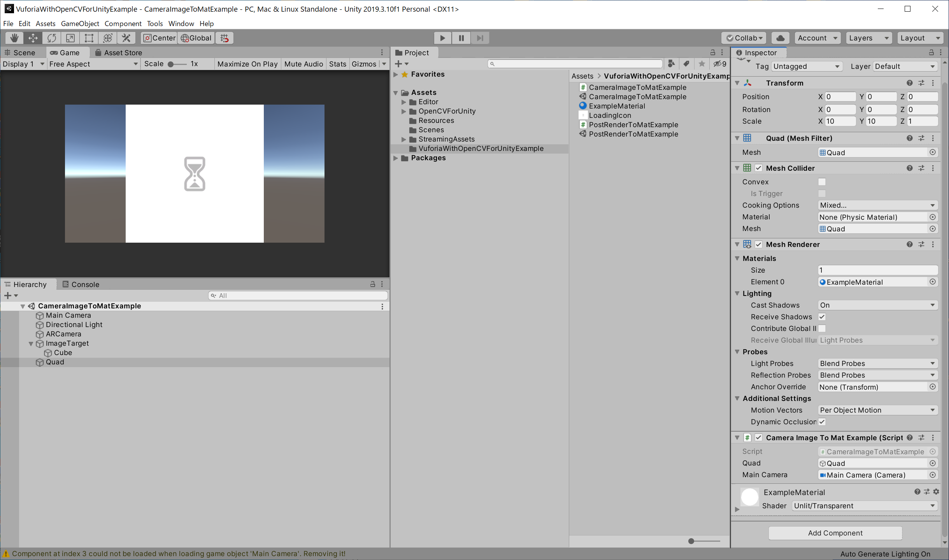Click the Play button

pos(442,38)
